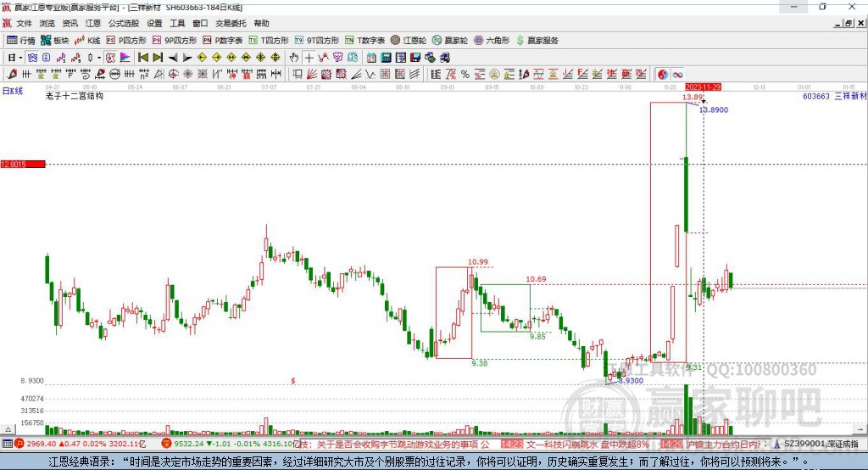Step chart right with the black triangle
The height and width of the screenshot is (470, 868).
pyautogui.click(x=187, y=58)
